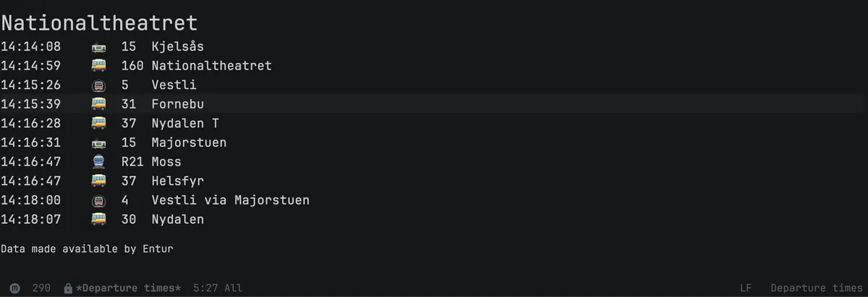Click the Nationaltheatret stop heading
The height and width of the screenshot is (297, 868).
99,23
